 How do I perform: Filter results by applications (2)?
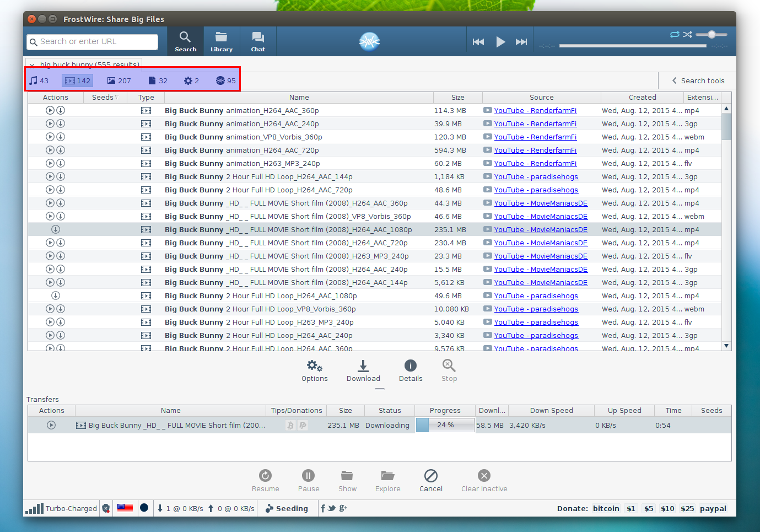[191, 80]
